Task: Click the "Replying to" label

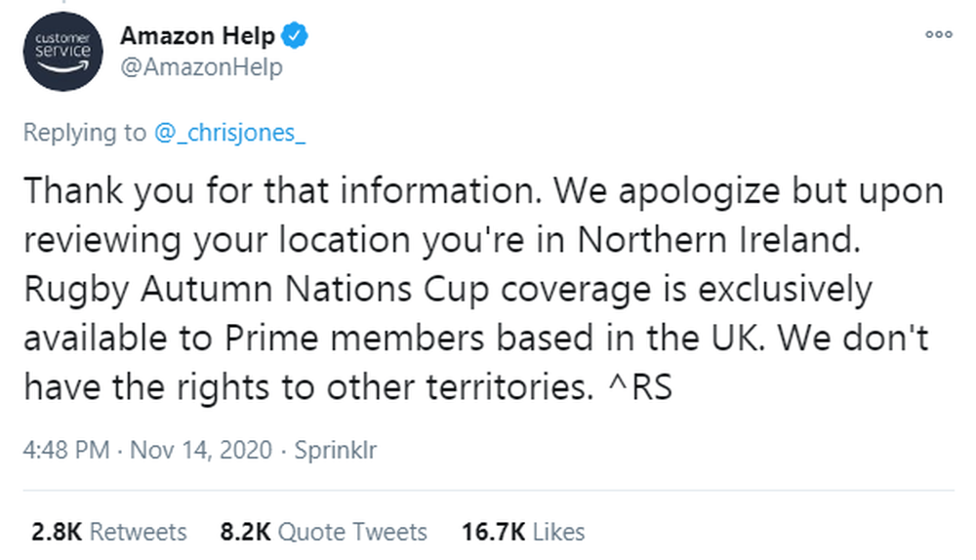Action: click(x=85, y=133)
